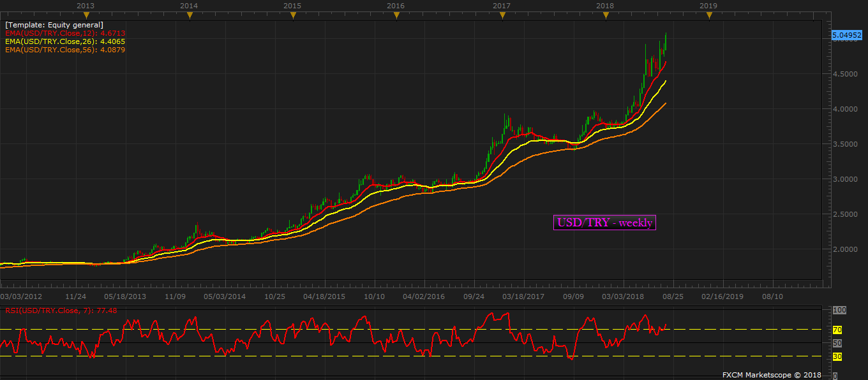
Task: Click the 2.0000 price axis label
Action: 844,249
